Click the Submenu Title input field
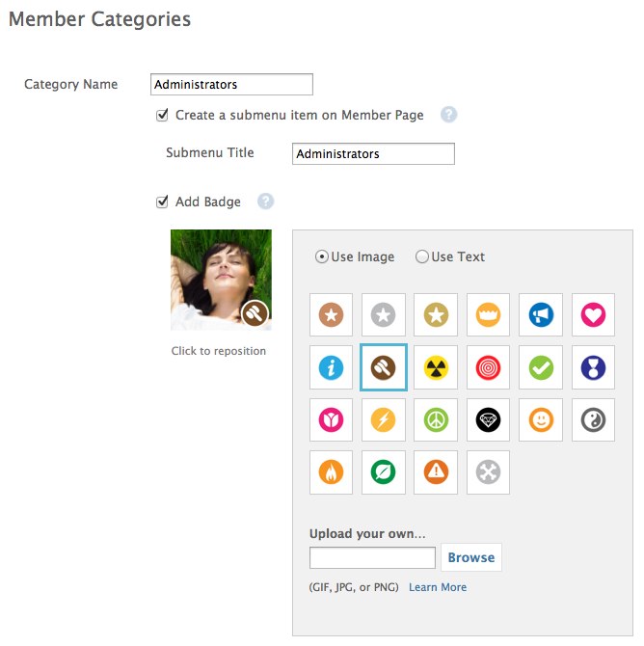The width and height of the screenshot is (644, 646). point(373,153)
